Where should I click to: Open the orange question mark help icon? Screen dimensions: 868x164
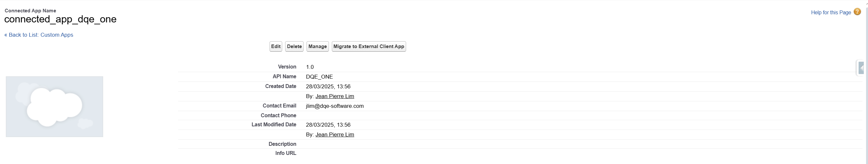tap(857, 12)
